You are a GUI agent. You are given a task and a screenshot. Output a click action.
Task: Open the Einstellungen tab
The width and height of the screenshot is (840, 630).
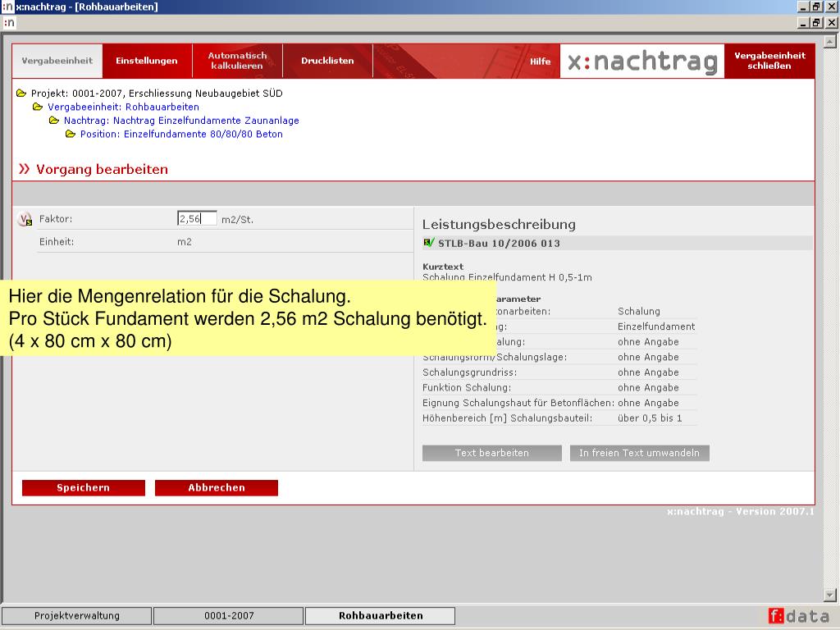[x=147, y=61]
